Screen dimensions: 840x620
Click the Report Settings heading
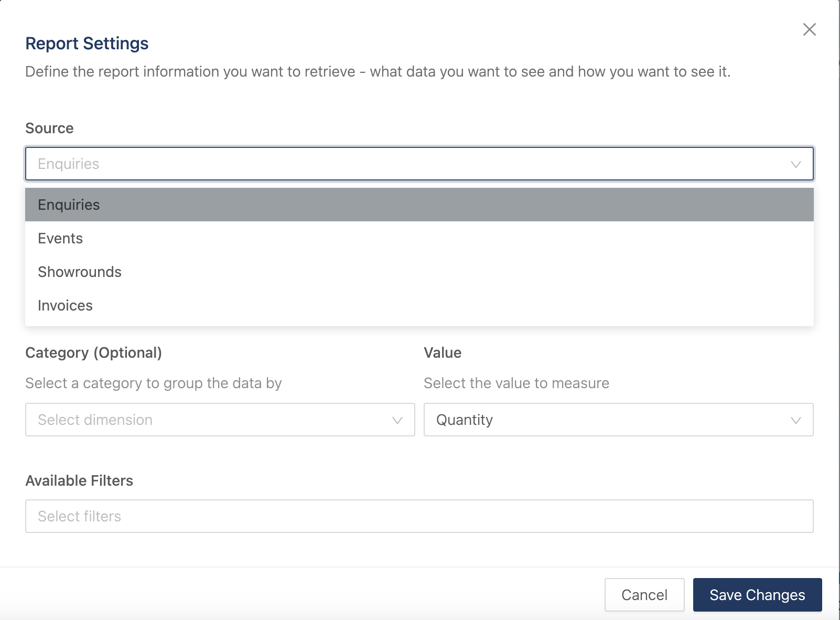point(87,43)
